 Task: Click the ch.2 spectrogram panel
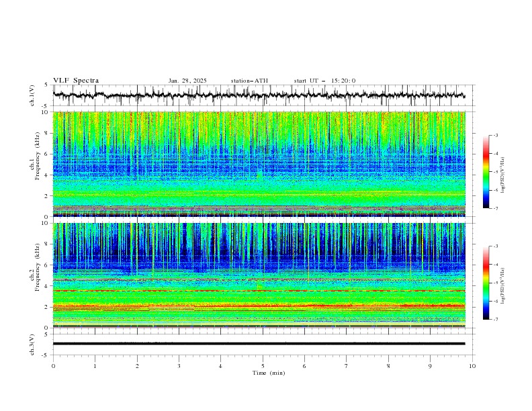point(259,275)
